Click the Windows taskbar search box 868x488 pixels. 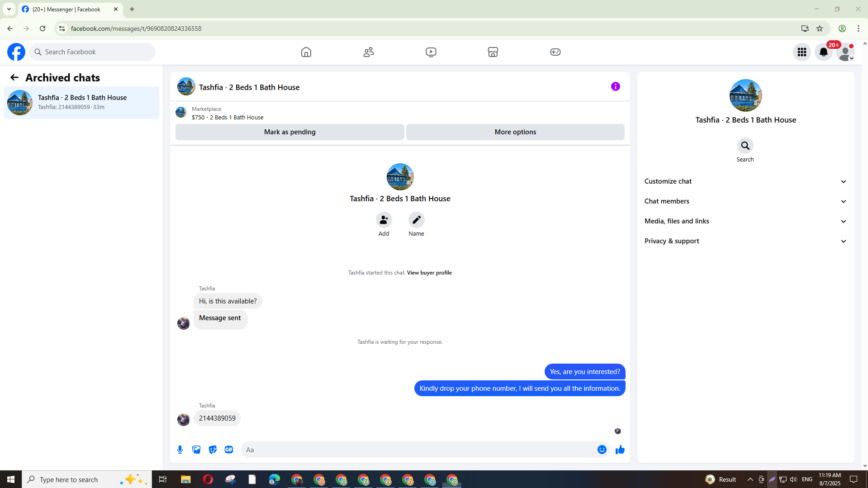tap(87, 479)
